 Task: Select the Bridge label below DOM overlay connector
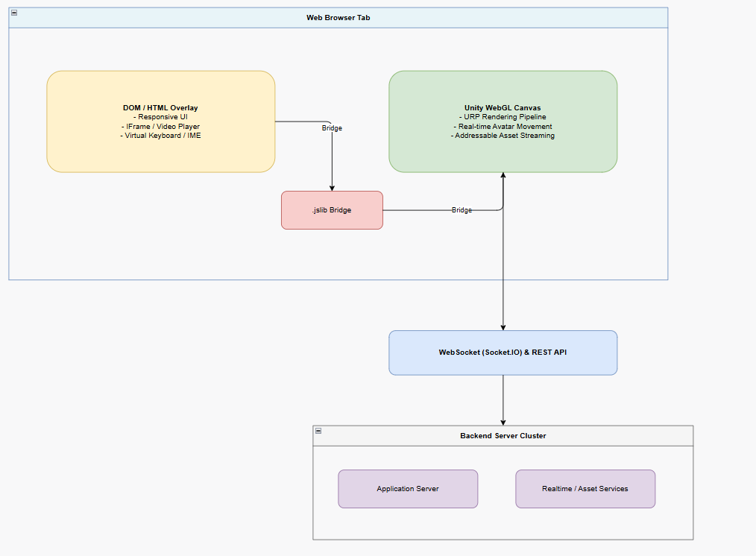click(x=332, y=128)
